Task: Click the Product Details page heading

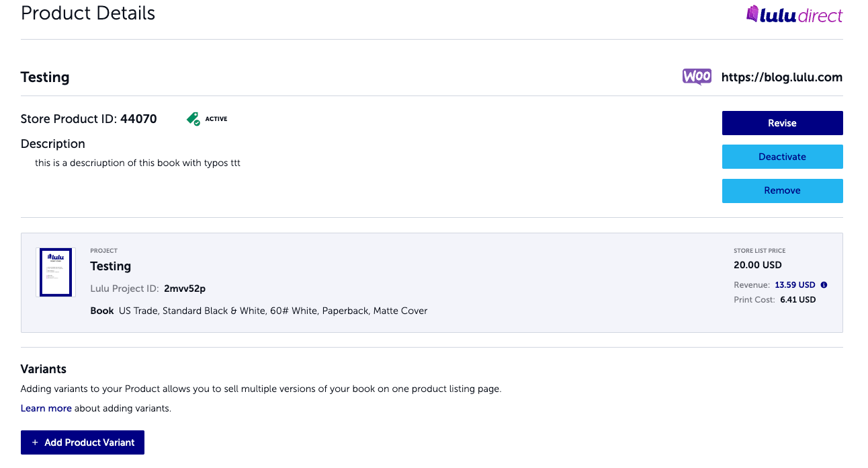Action: [x=87, y=13]
